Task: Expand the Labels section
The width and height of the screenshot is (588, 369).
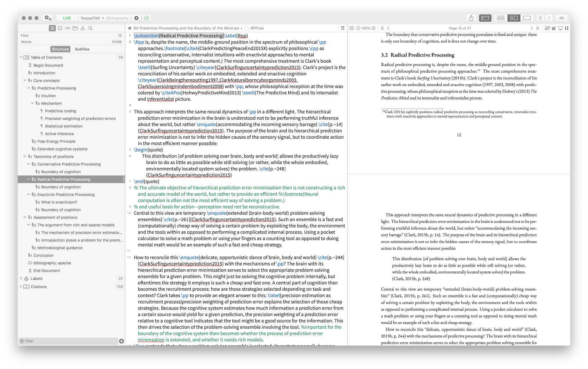Action: click(21, 278)
